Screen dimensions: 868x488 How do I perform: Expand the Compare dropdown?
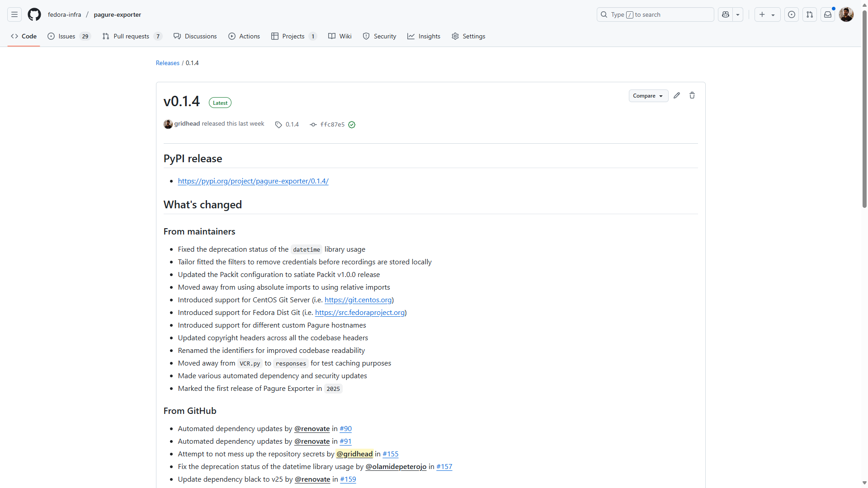tap(648, 96)
